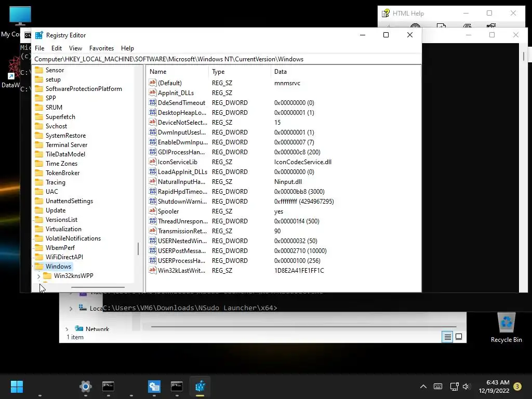The width and height of the screenshot is (532, 399).
Task: Select the UnattendSettings key
Action: (x=69, y=201)
